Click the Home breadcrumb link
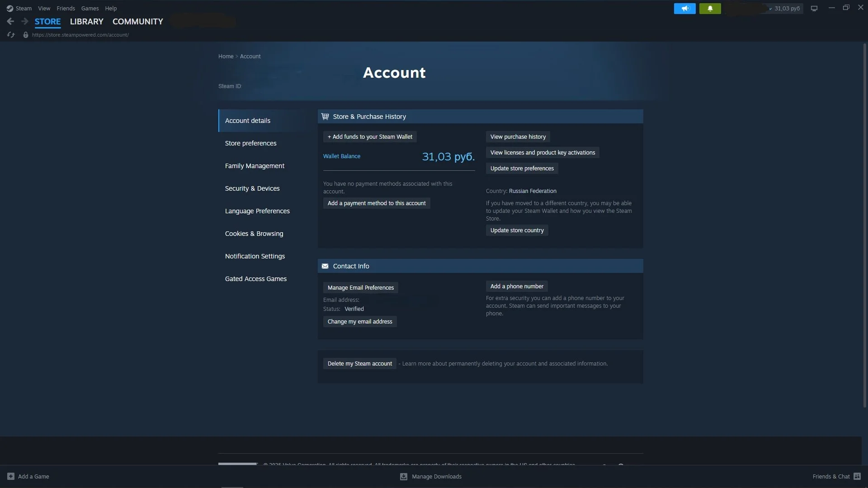The height and width of the screenshot is (488, 868). [226, 56]
